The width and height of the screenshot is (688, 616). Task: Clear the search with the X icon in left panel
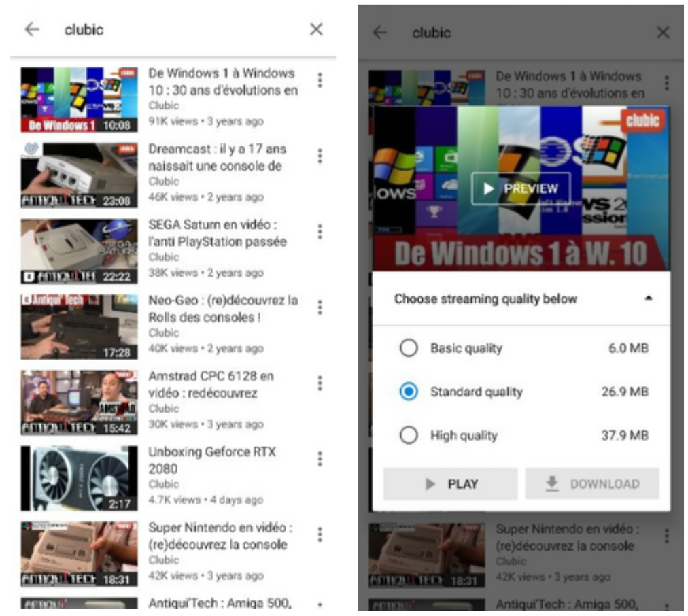tap(316, 29)
